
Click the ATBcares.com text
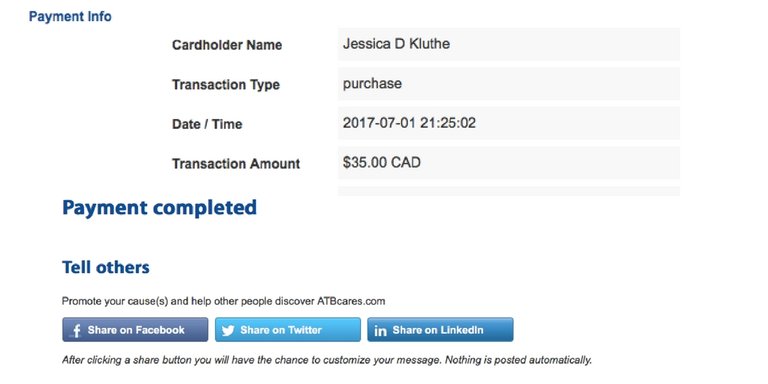351,301
